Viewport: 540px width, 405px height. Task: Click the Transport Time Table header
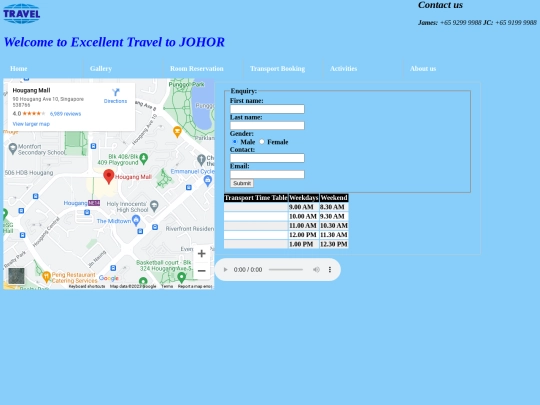click(x=256, y=198)
